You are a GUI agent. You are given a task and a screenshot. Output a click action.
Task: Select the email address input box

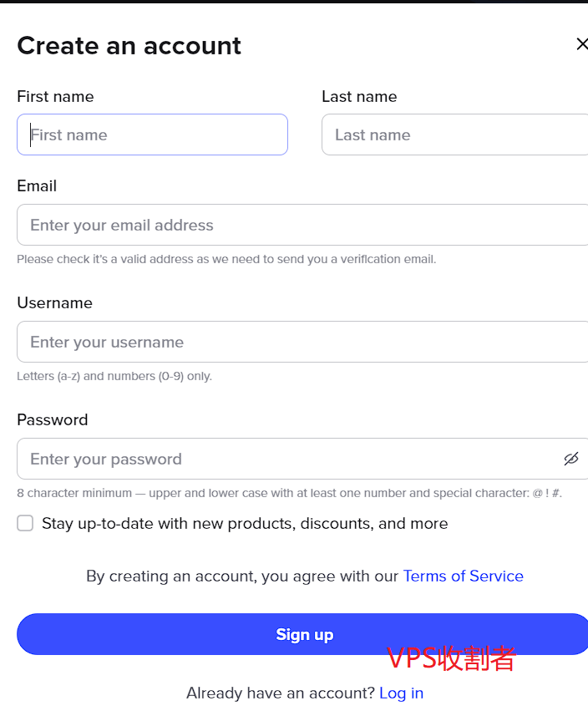coord(302,225)
